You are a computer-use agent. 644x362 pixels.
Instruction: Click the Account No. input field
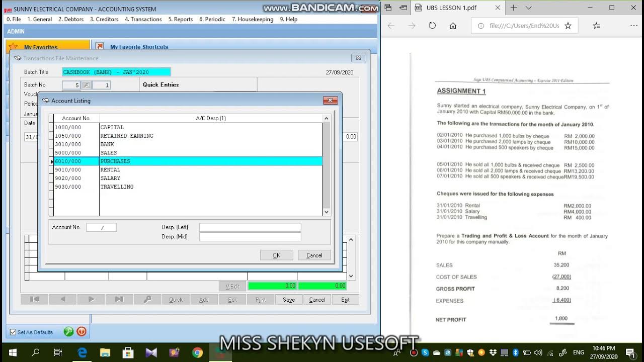coord(101,227)
